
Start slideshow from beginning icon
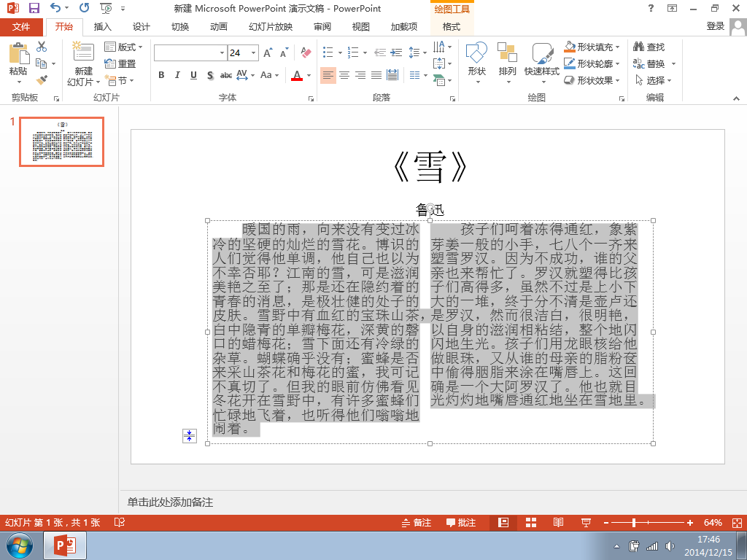click(106, 8)
